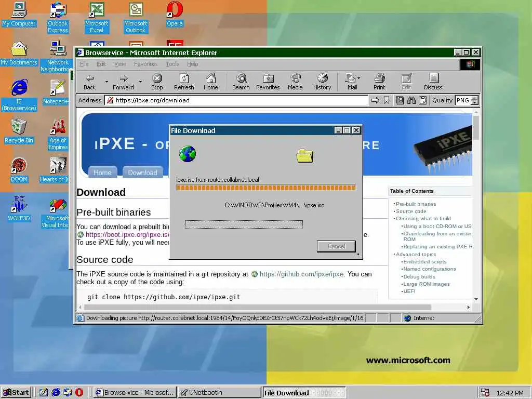532x399 pixels.
Task: Click Outlook Express quick launch icon
Action: point(68,392)
